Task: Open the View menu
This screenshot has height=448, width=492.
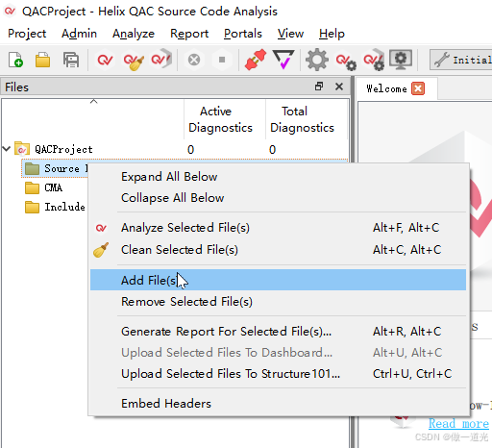Action: pyautogui.click(x=290, y=34)
